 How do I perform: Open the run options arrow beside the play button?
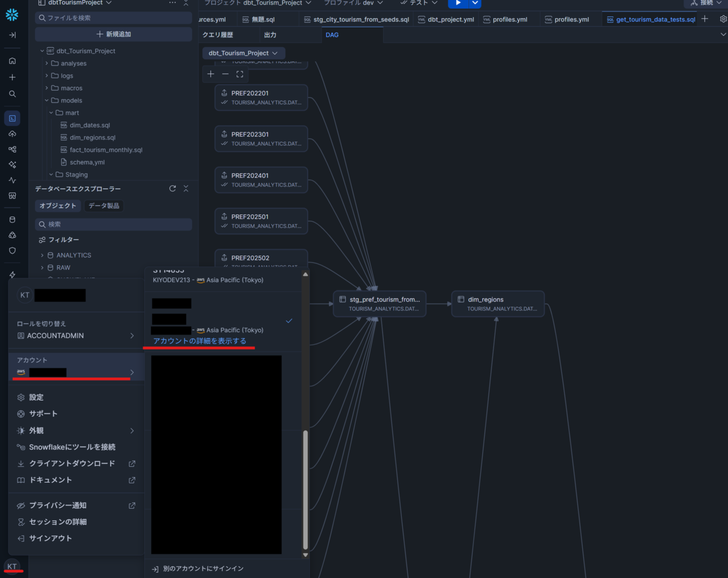pos(475,3)
